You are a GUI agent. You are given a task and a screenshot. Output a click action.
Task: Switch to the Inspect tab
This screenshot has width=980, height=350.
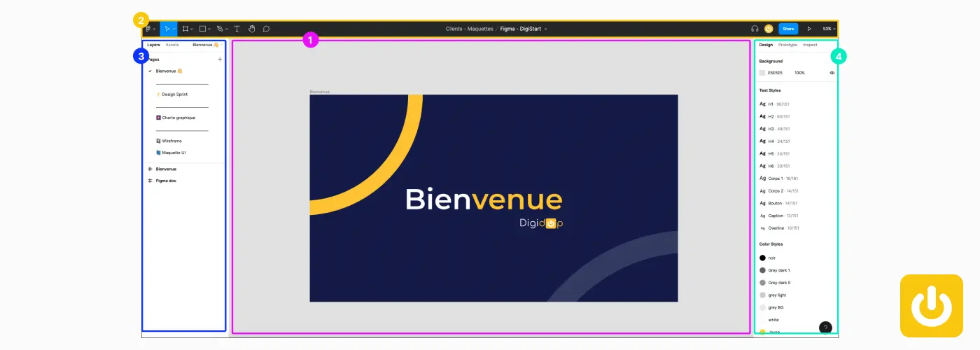coord(810,45)
